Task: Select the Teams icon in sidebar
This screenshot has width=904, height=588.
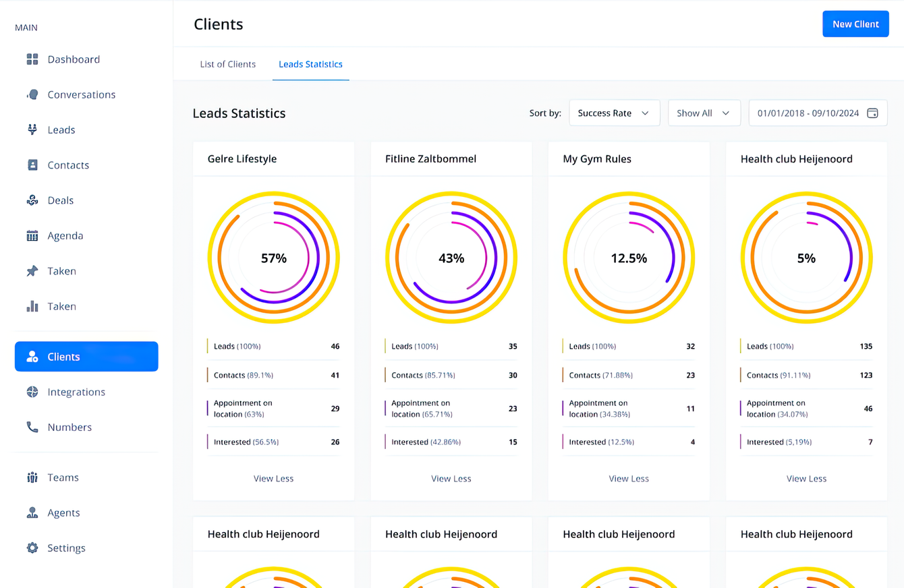Action: coord(32,477)
